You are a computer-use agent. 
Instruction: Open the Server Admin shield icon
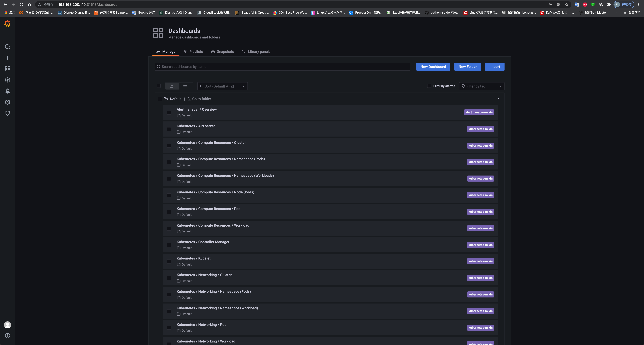click(x=8, y=113)
